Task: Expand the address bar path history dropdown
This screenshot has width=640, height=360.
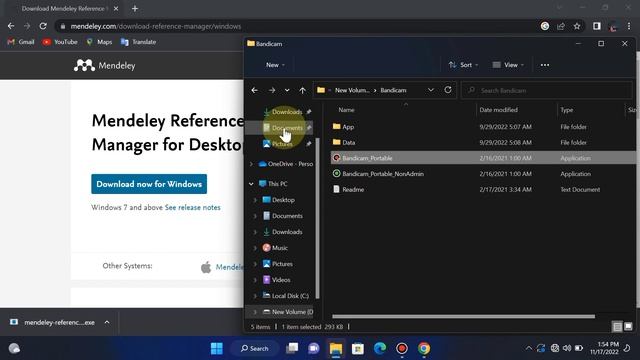Action: pos(431,90)
